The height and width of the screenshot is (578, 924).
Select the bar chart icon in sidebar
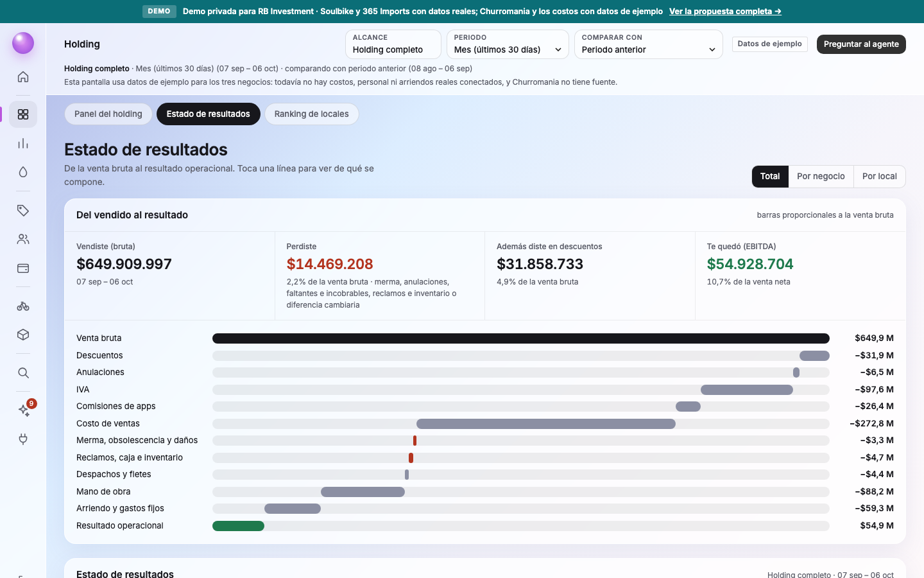point(23,143)
